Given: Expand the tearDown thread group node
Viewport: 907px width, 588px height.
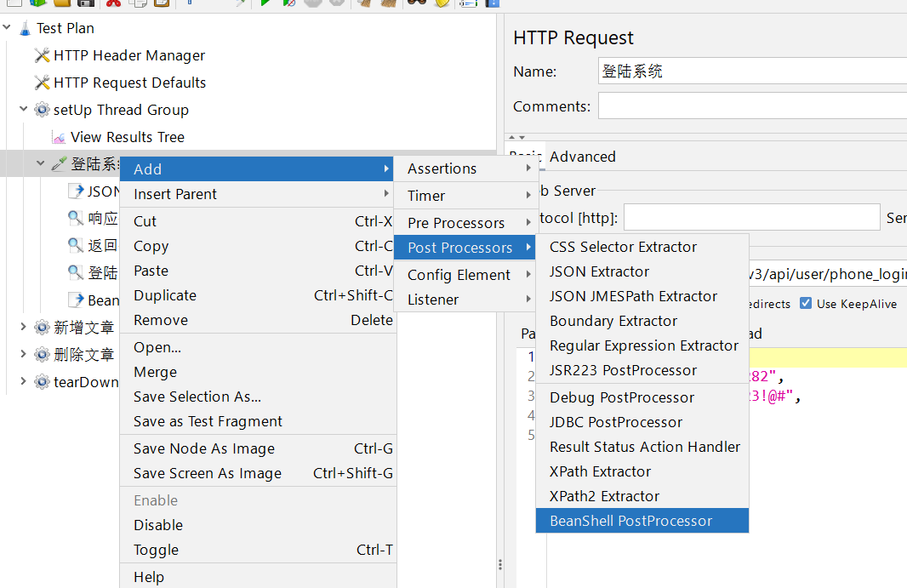Looking at the screenshot, I should pyautogui.click(x=24, y=382).
